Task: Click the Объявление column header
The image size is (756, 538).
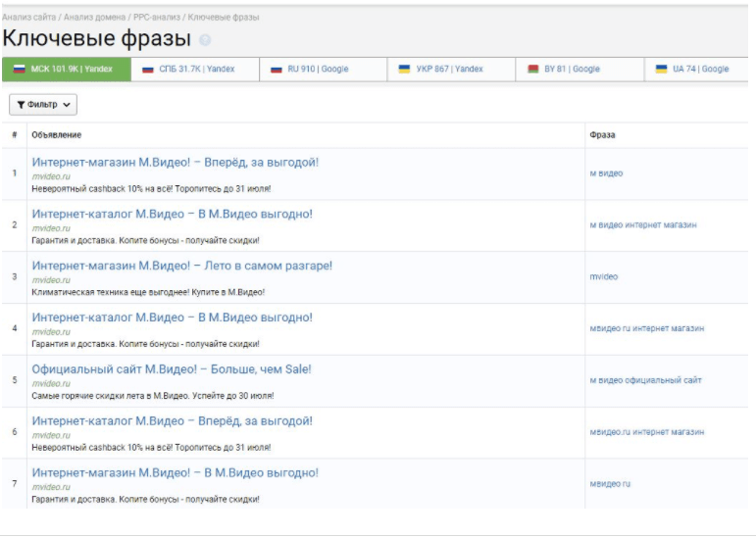Action: pos(57,135)
